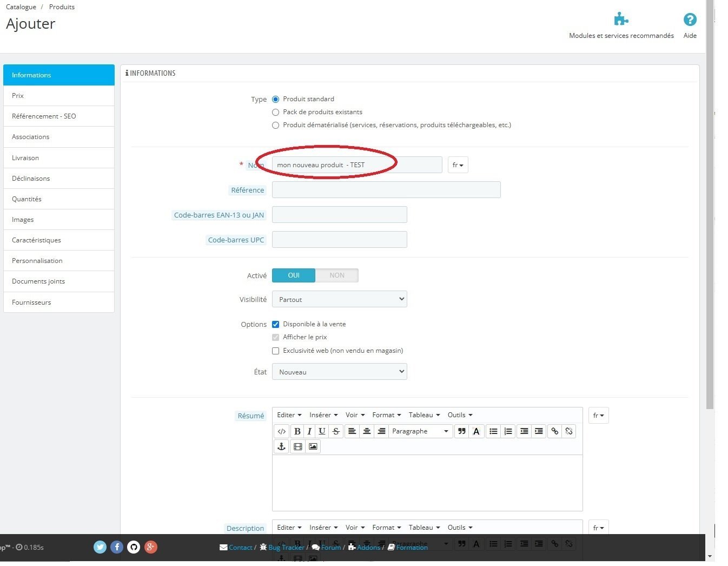Image resolution: width=728 pixels, height=566 pixels.
Task: Increase indent in the Résumé editor
Action: click(539, 431)
